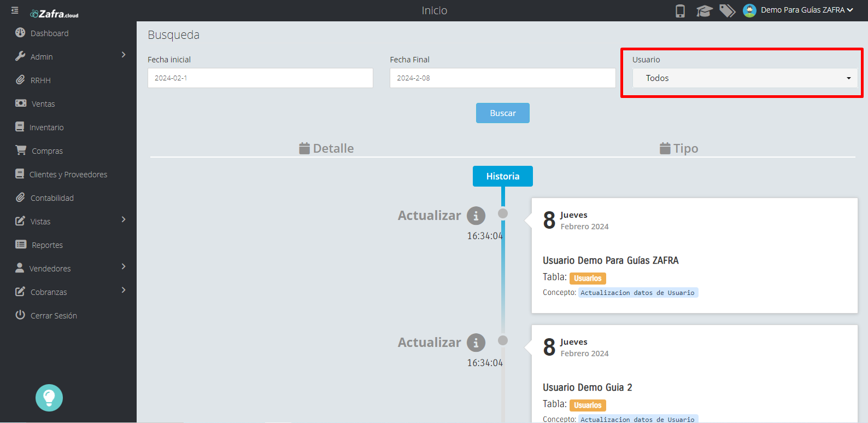Viewport: 868px width, 423px height.
Task: Open the Usuario dropdown showing Todos
Action: coord(745,78)
